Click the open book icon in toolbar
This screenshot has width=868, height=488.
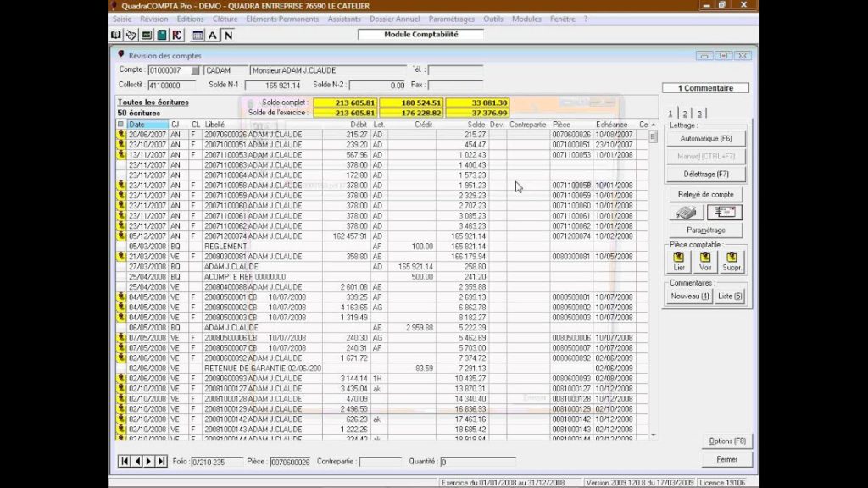pyautogui.click(x=116, y=35)
